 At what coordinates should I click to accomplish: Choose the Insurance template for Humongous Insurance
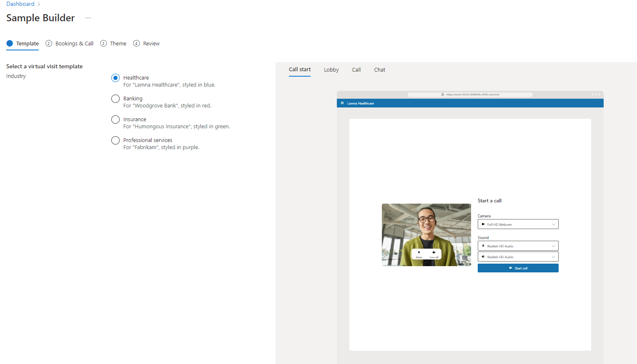115,120
